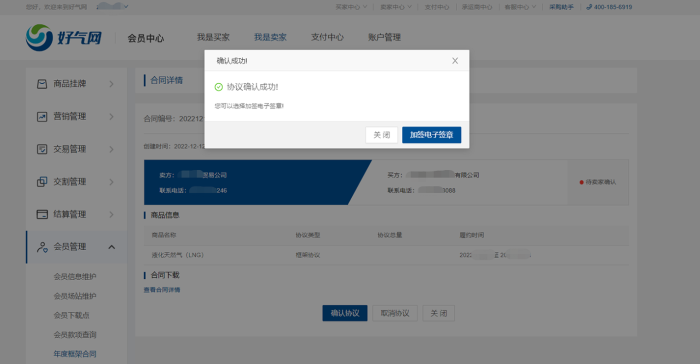Click the 好气网 logo
The width and height of the screenshot is (700, 364).
point(64,38)
